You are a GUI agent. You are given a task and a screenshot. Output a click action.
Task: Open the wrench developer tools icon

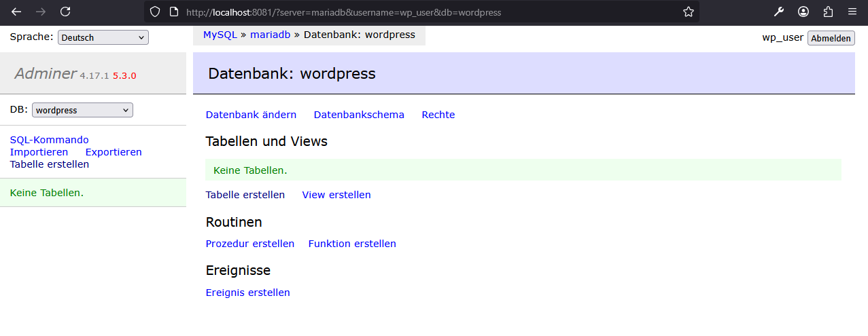(779, 12)
